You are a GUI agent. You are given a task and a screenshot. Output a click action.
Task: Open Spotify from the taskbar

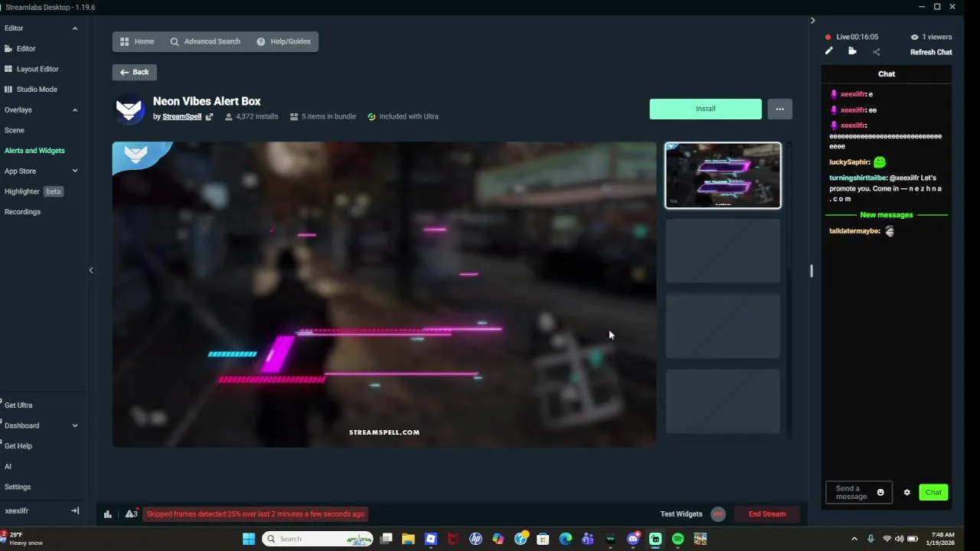678,539
